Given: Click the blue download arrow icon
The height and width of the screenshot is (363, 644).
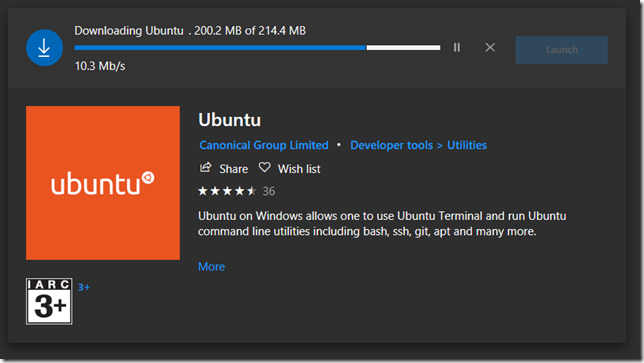Looking at the screenshot, I should (44, 48).
